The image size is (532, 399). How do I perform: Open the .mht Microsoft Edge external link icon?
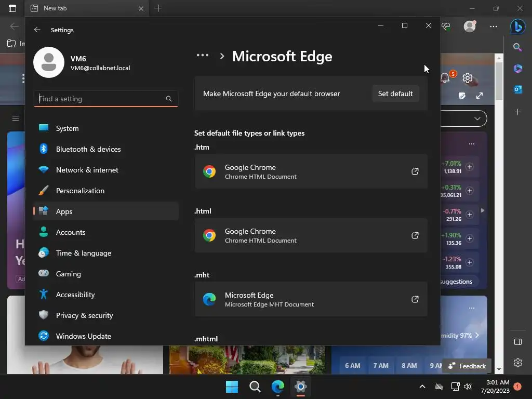[415, 299]
